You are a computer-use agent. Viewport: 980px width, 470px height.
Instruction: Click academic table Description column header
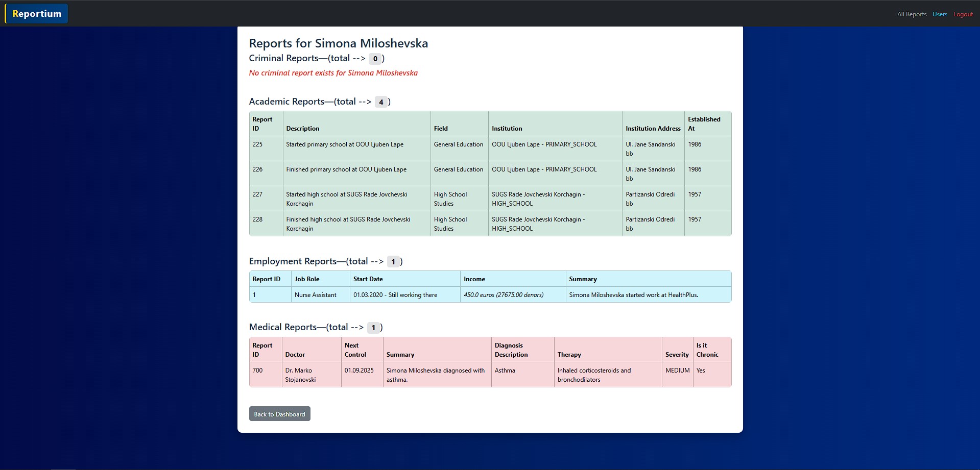pyautogui.click(x=356, y=123)
